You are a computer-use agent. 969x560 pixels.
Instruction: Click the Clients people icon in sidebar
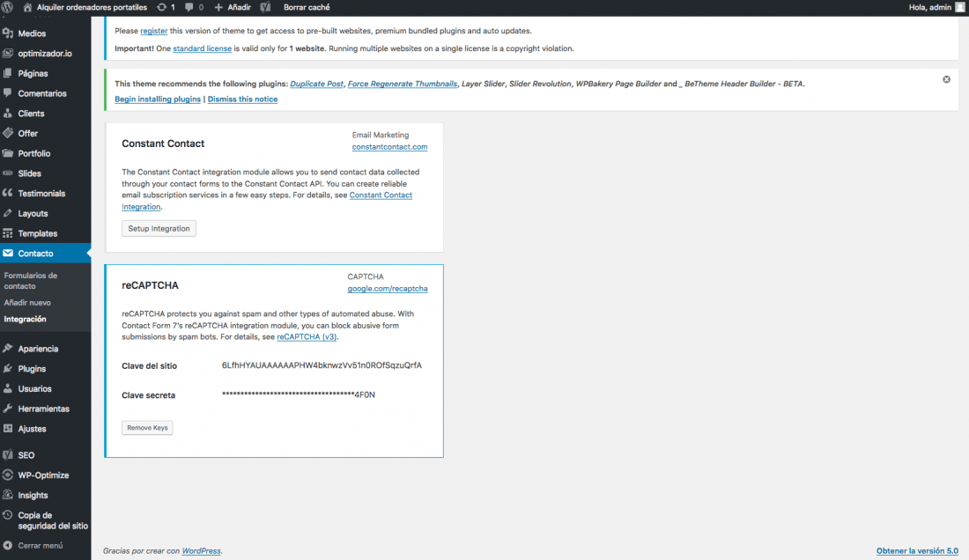[x=8, y=113]
